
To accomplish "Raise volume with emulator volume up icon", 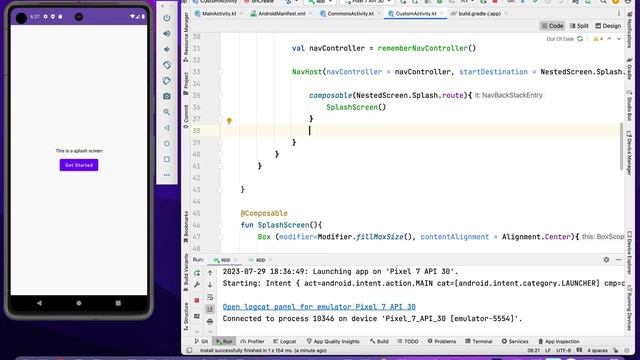I will pyautogui.click(x=167, y=33).
